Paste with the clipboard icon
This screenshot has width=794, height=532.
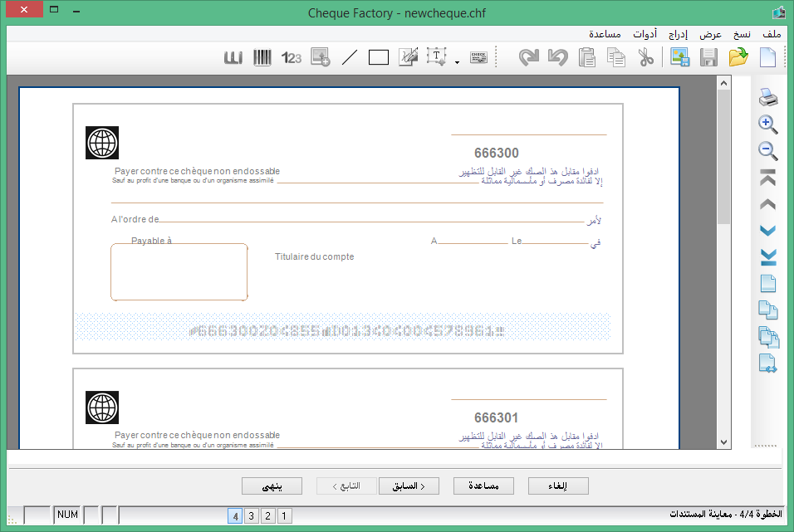click(x=587, y=57)
